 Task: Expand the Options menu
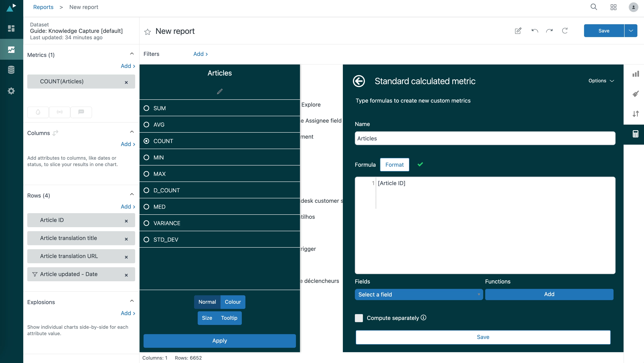(601, 81)
